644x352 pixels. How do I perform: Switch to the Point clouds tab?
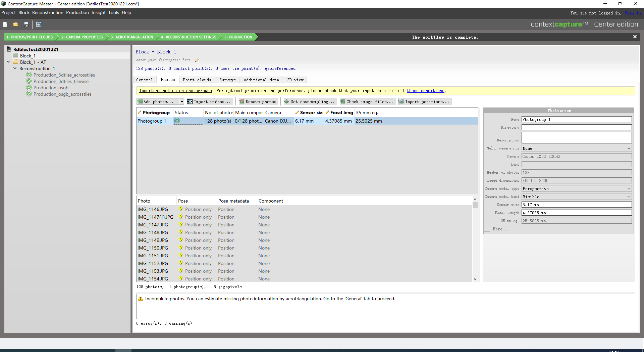coord(197,80)
